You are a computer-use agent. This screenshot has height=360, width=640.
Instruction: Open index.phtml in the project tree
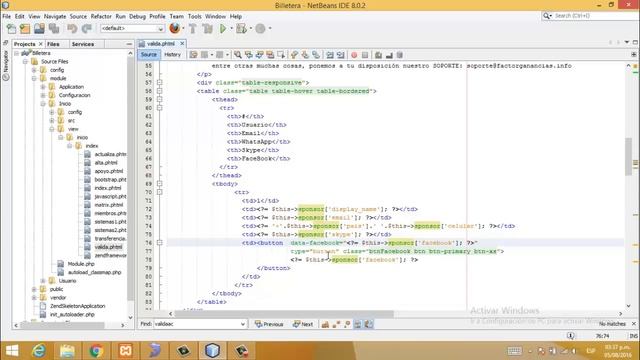108,188
